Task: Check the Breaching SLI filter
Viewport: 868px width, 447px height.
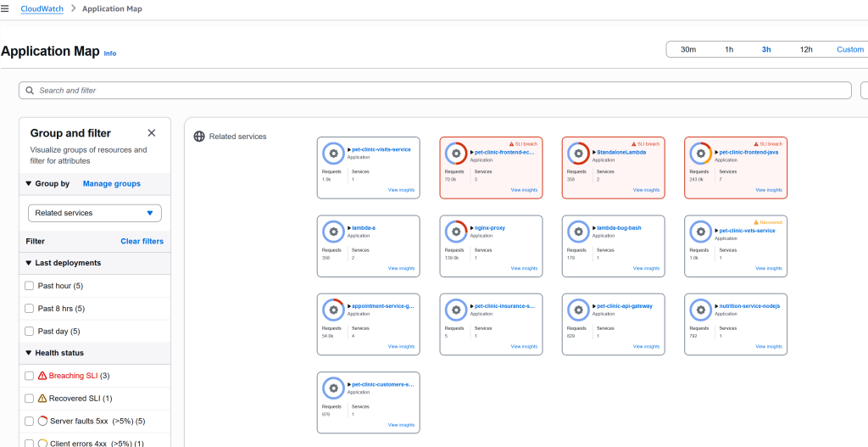Action: [30, 376]
